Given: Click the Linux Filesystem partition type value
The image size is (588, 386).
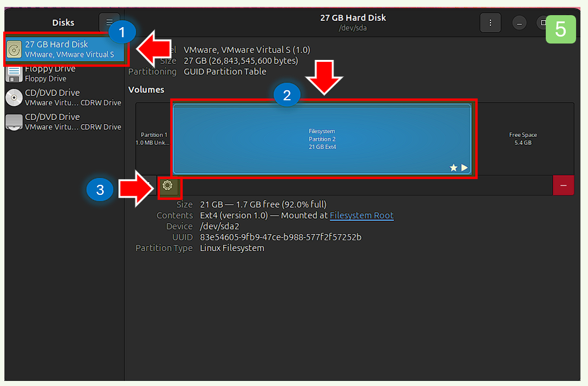Looking at the screenshot, I should [x=232, y=248].
